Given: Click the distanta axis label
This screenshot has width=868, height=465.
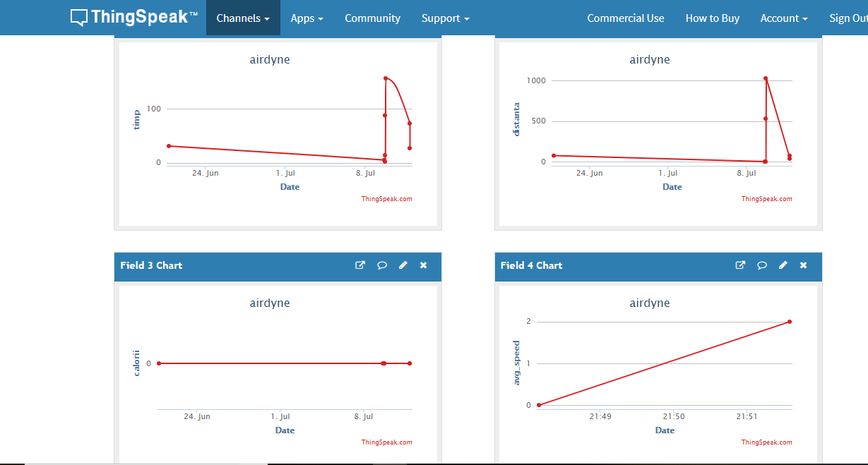Looking at the screenshot, I should point(516,119).
